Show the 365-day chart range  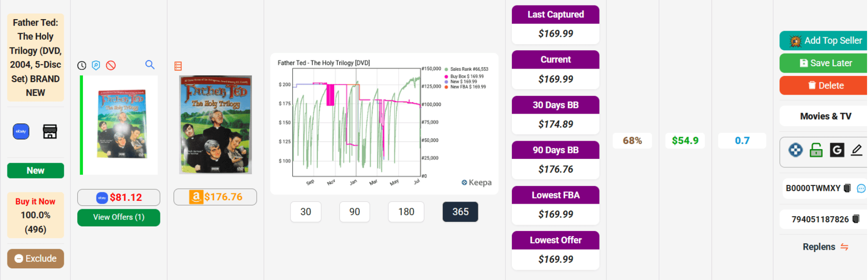point(461,212)
